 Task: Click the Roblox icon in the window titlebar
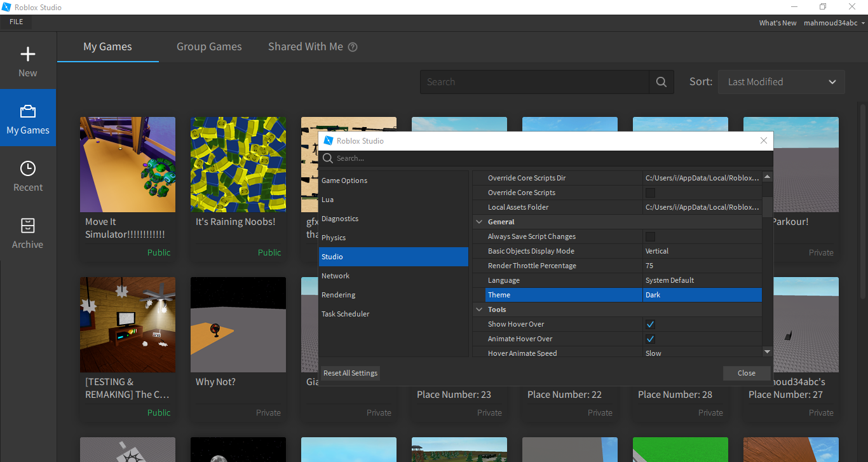pos(6,7)
